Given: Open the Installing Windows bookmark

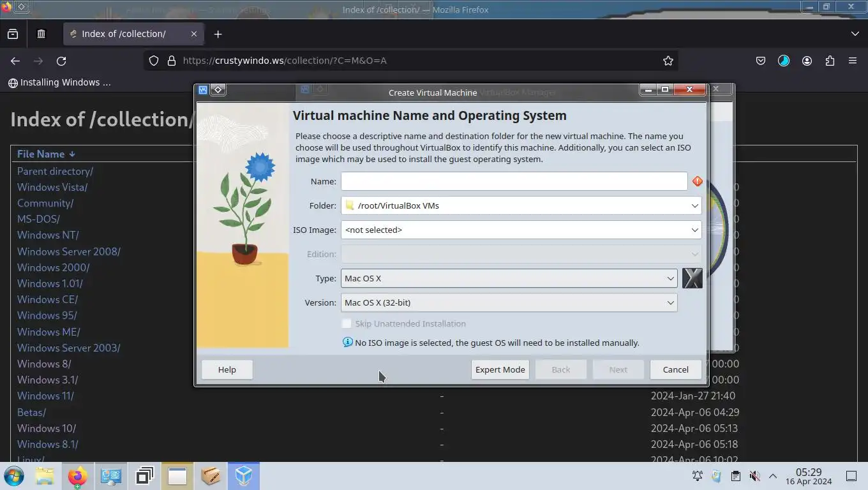Looking at the screenshot, I should [x=59, y=82].
